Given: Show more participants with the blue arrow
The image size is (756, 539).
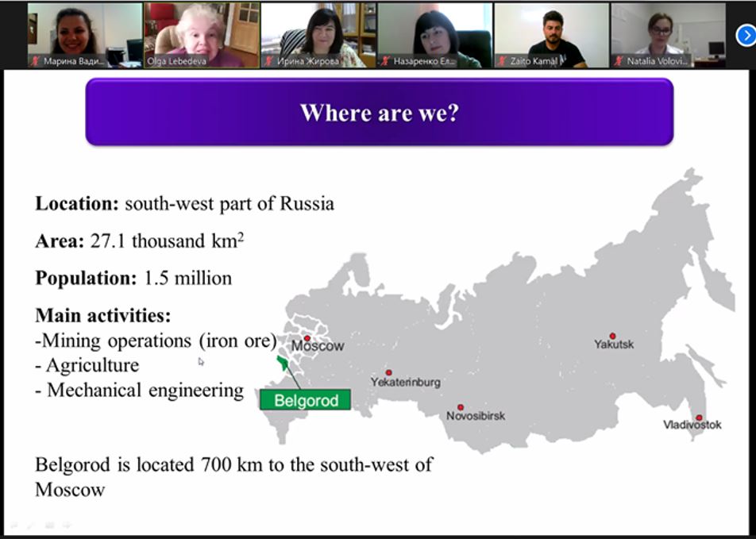Looking at the screenshot, I should coord(745,35).
